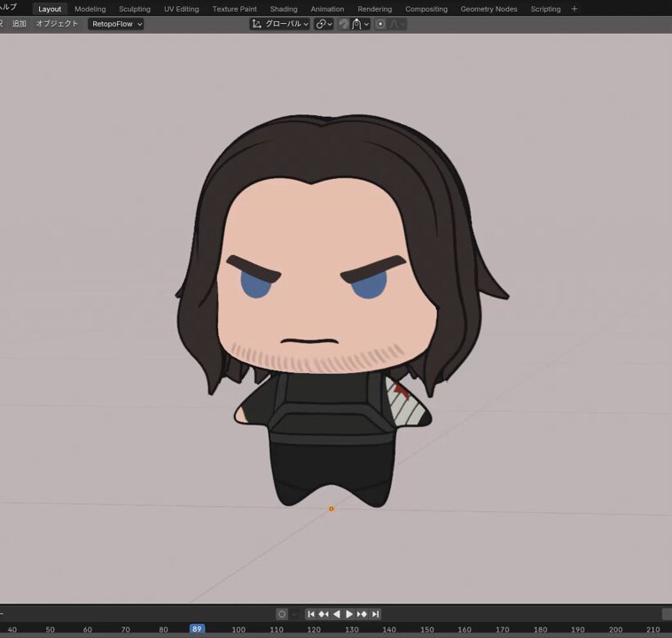
Task: Open the Layout workspace tab
Action: (50, 9)
